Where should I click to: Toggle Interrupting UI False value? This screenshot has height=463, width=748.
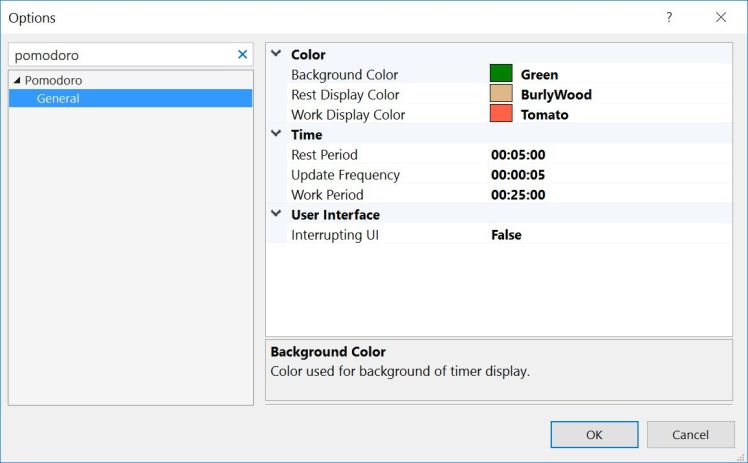point(506,235)
